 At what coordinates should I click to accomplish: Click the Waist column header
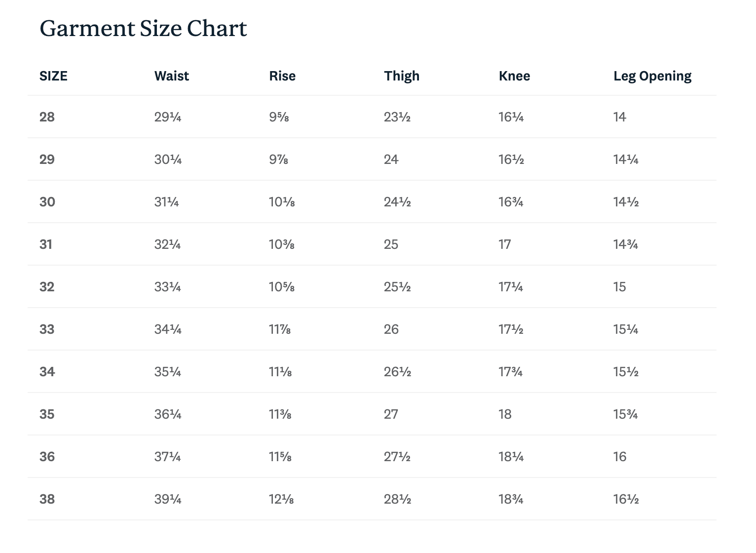click(x=171, y=76)
